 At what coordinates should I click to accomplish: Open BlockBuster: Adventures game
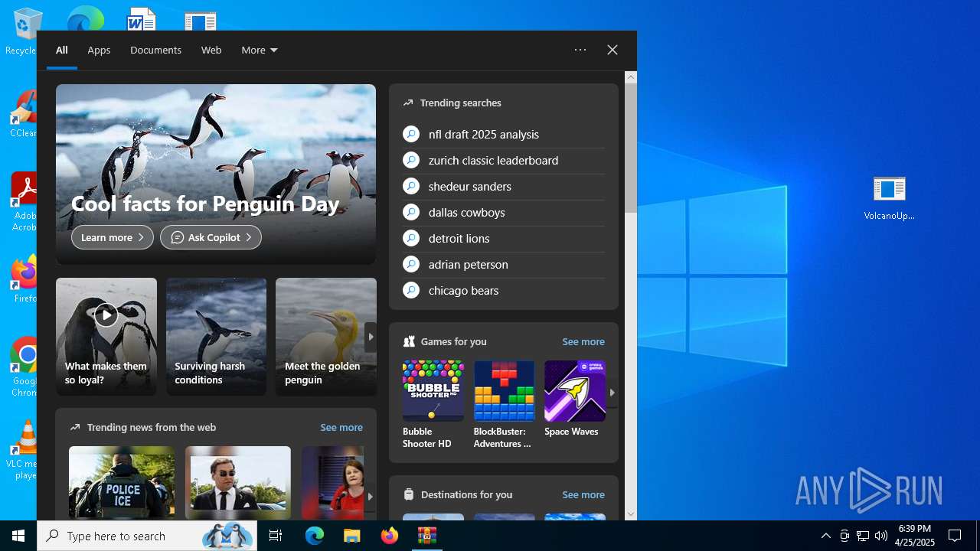coord(504,405)
